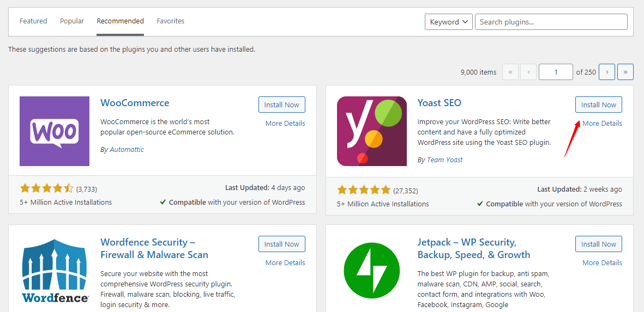Click Yoast SEO star rating
This screenshot has height=312, width=644.
pyautogui.click(x=364, y=190)
